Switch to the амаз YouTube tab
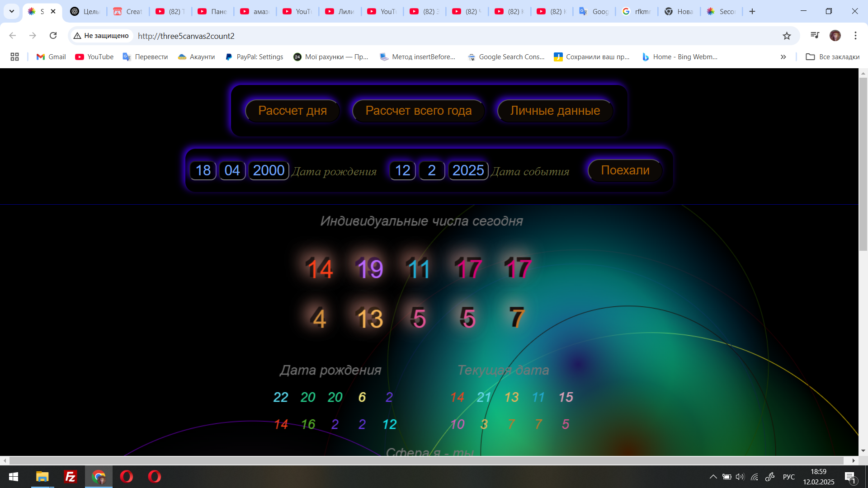 pos(255,11)
